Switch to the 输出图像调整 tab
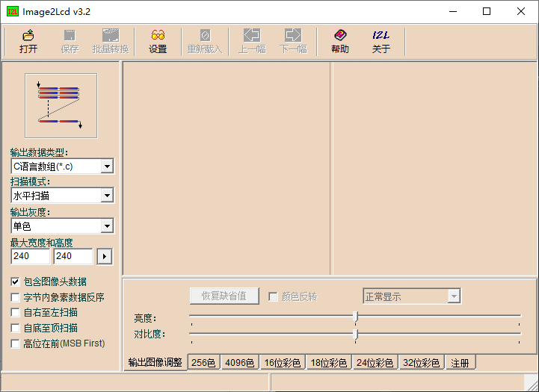Image resolution: width=539 pixels, height=392 pixels. coord(155,362)
